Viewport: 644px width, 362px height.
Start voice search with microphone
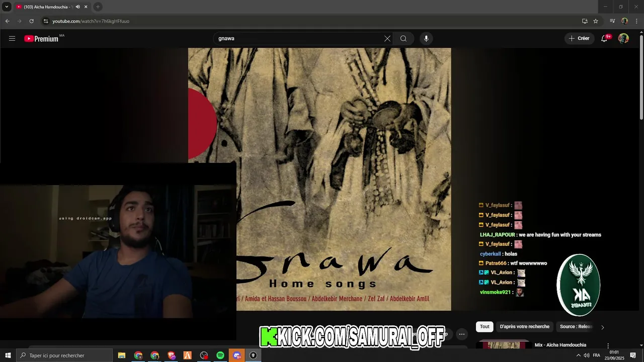(x=426, y=39)
